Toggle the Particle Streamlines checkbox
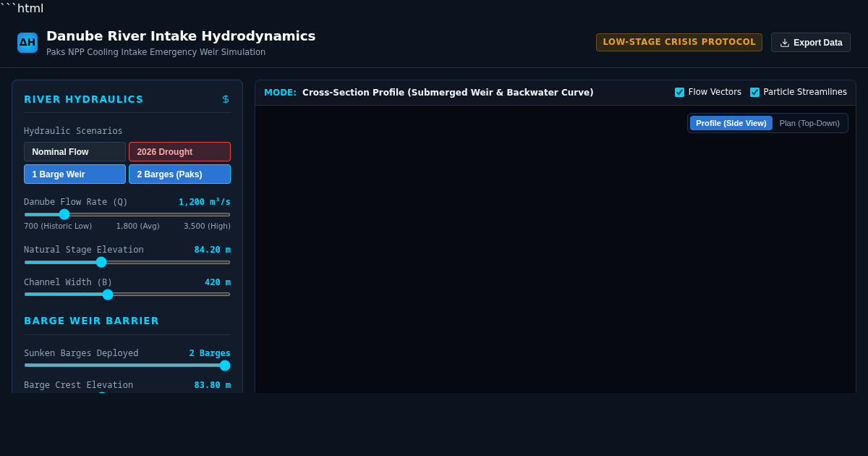Viewport: 868px width, 456px height. (754, 92)
